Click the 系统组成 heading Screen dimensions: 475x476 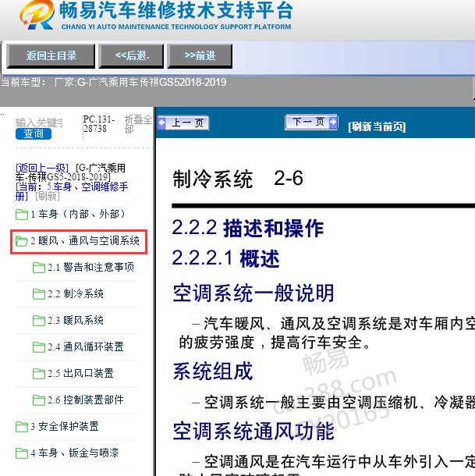pyautogui.click(x=213, y=371)
